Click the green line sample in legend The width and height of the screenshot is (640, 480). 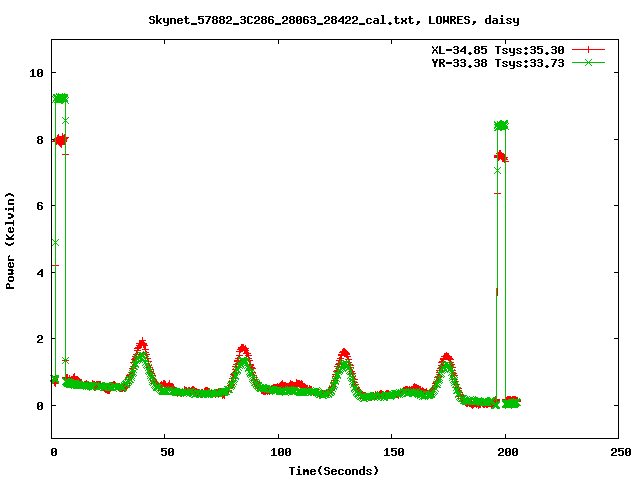(x=589, y=62)
